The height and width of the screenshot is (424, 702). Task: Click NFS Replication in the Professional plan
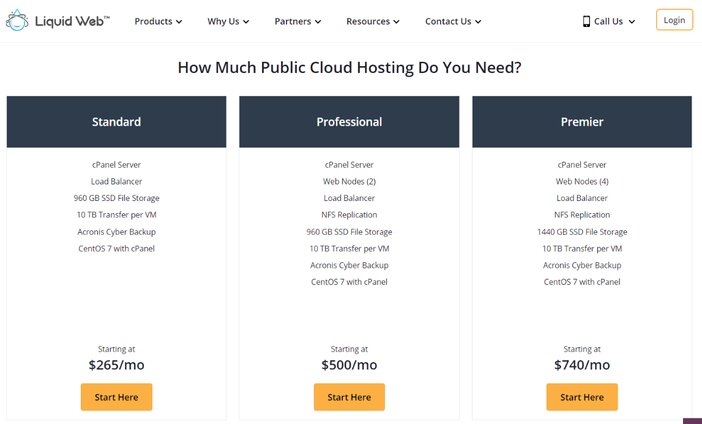[x=349, y=215]
